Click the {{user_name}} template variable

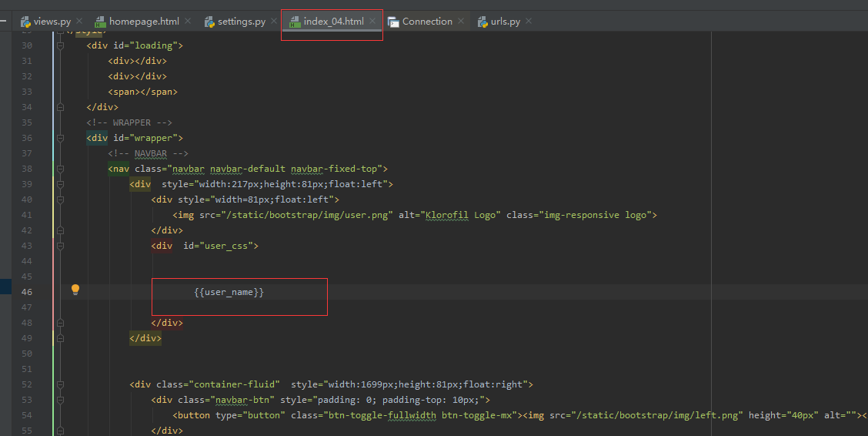tap(229, 292)
